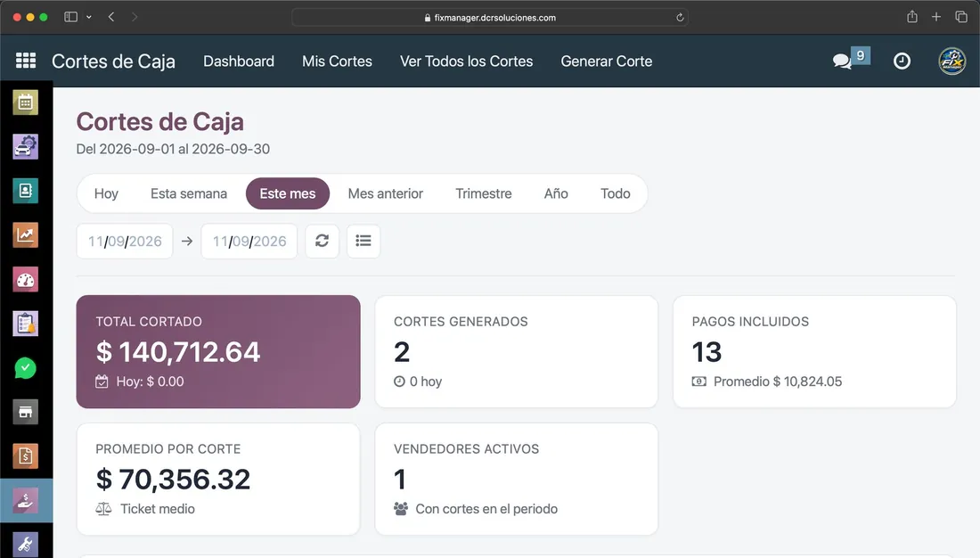
Task: Open the user profile avatar
Action: point(951,61)
